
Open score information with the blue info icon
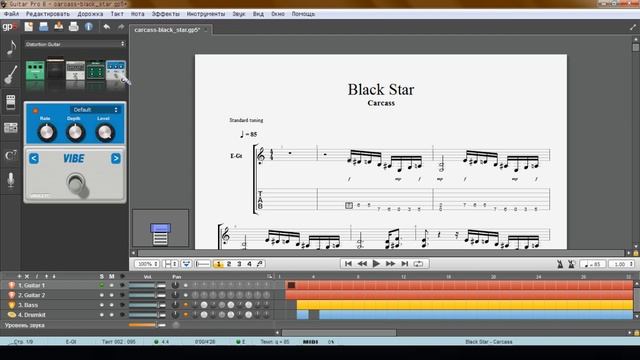tap(89, 27)
